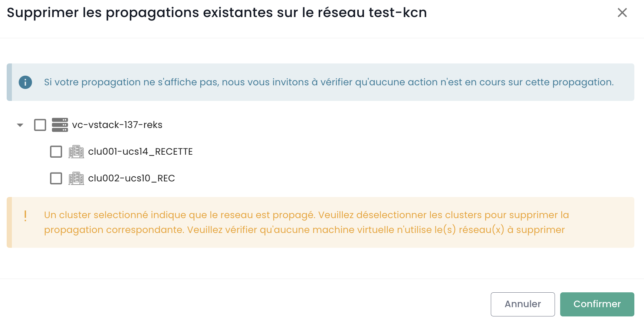Click the warning line starting "Un cluster selectionné"
The height and width of the screenshot is (322, 644).
pyautogui.click(x=306, y=215)
